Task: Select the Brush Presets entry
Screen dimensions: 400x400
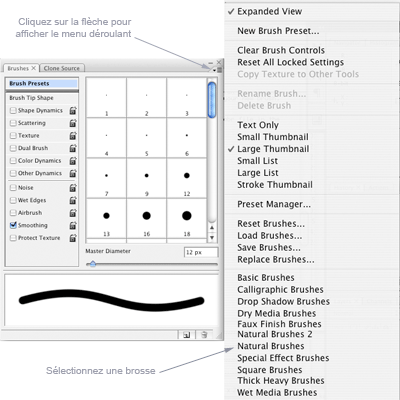Action: [42, 83]
